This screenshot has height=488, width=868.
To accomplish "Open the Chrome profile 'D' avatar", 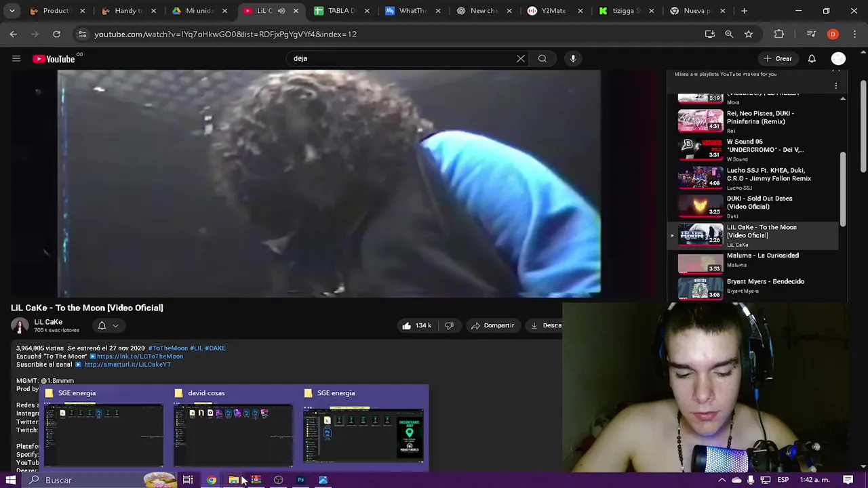I will 833,34.
